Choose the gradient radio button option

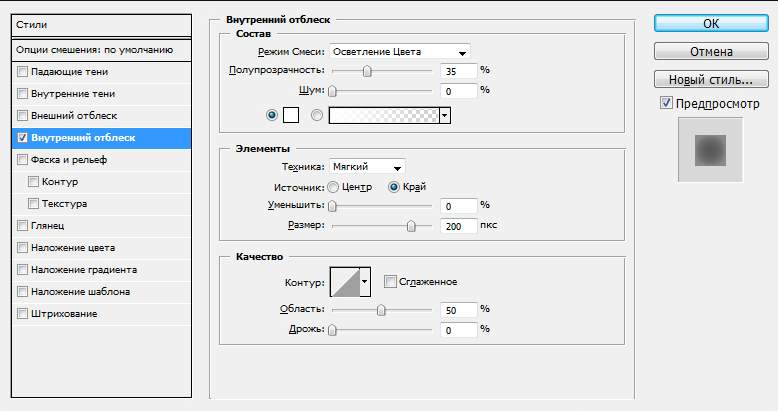pyautogui.click(x=317, y=116)
